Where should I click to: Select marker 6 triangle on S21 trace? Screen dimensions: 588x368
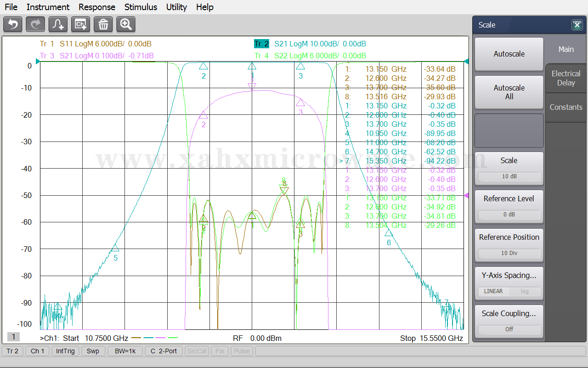389,233
